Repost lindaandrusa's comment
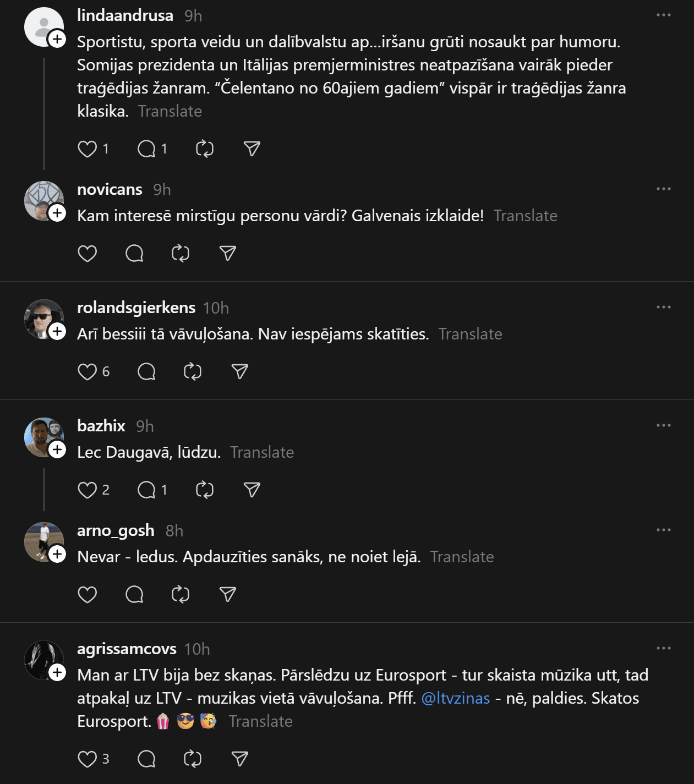The image size is (694, 784). coord(205,149)
